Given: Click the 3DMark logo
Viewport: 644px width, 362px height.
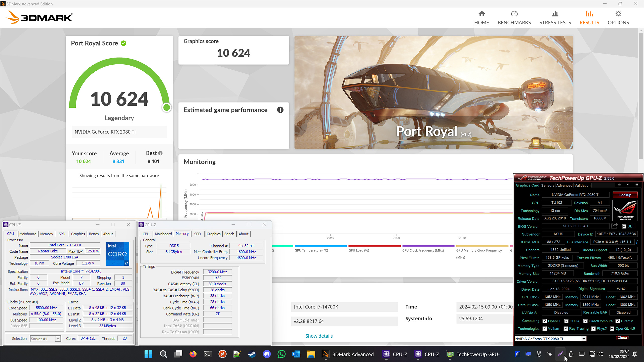Looking at the screenshot, I should (39, 17).
